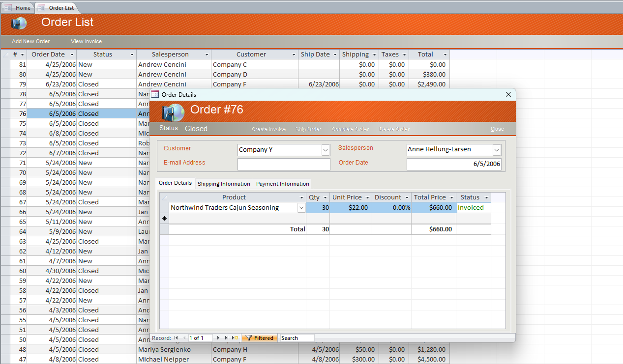Open the Qty column dropdown in the subform
Screen dimensions: 623x364
(x=325, y=197)
